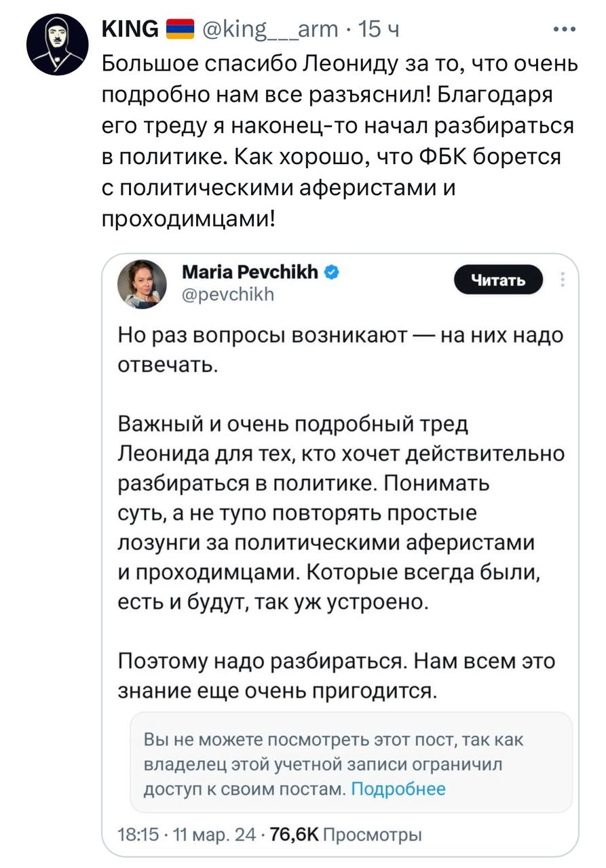Open the vertical dots menu in the quoted tweet
This screenshot has width=606, height=868.
point(562,280)
